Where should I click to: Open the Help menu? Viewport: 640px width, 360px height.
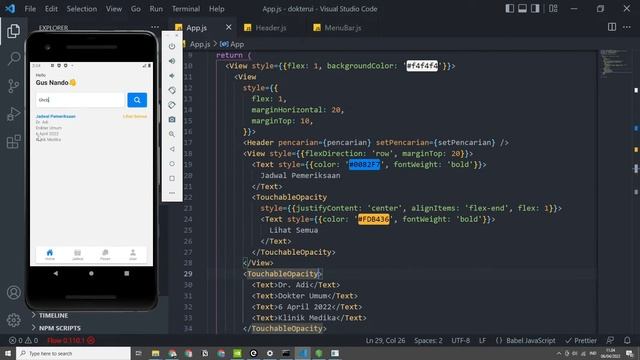(x=216, y=9)
